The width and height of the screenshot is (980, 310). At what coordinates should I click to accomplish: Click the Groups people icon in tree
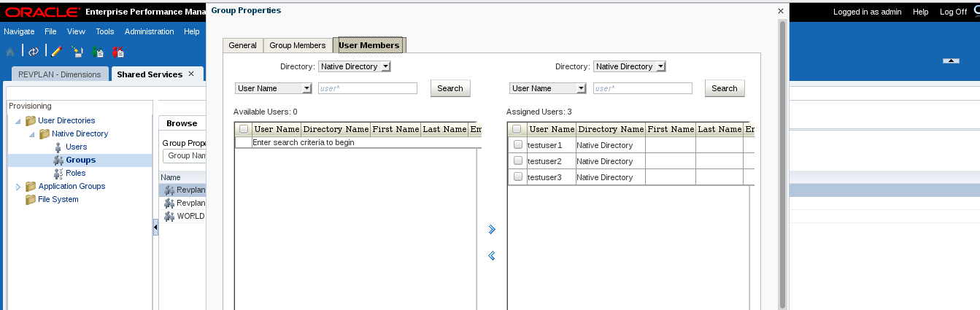point(58,160)
